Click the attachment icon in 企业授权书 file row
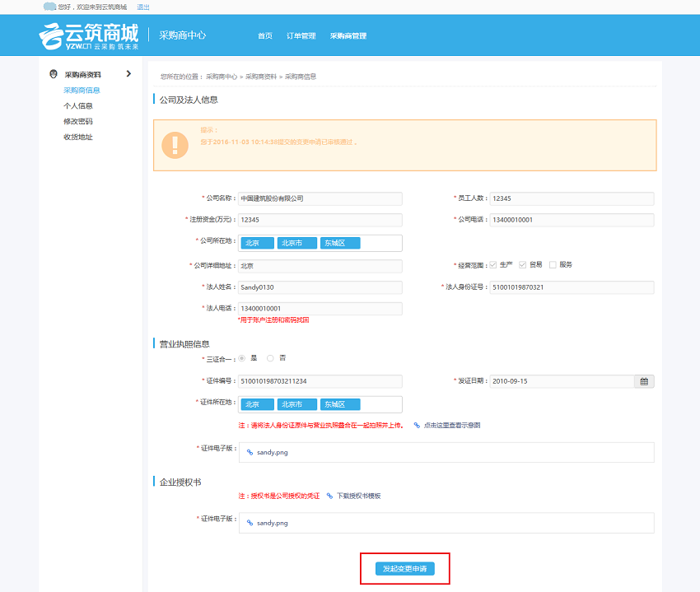The image size is (700, 592). click(250, 523)
